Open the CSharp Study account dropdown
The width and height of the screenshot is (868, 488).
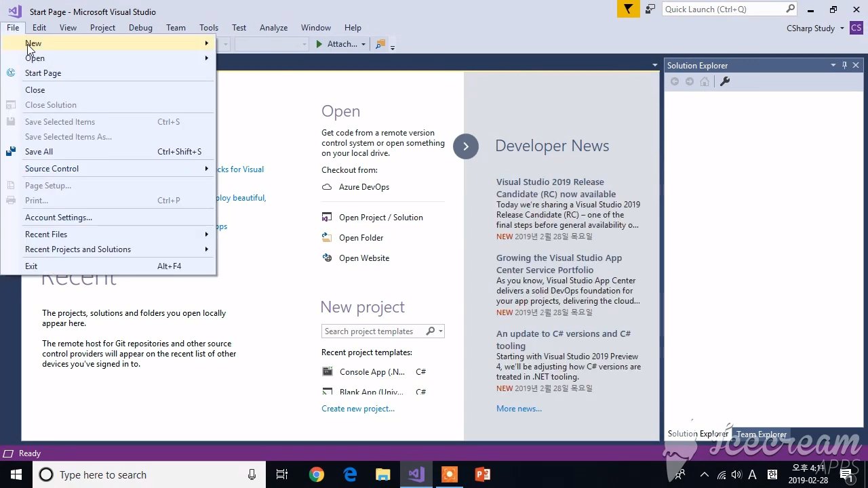(x=815, y=28)
